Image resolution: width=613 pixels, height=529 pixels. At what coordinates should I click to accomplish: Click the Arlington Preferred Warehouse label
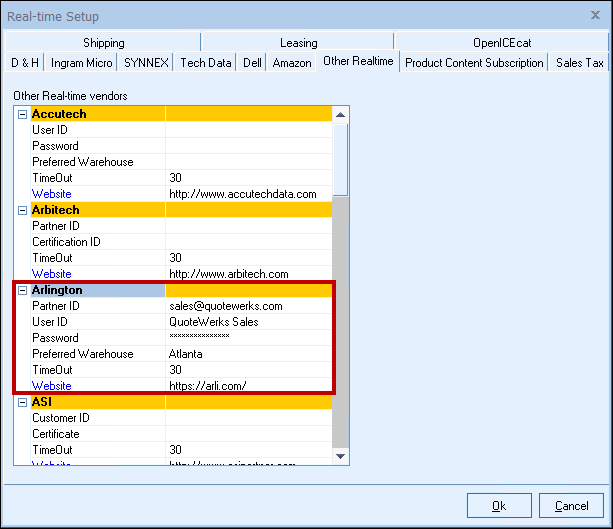(82, 354)
